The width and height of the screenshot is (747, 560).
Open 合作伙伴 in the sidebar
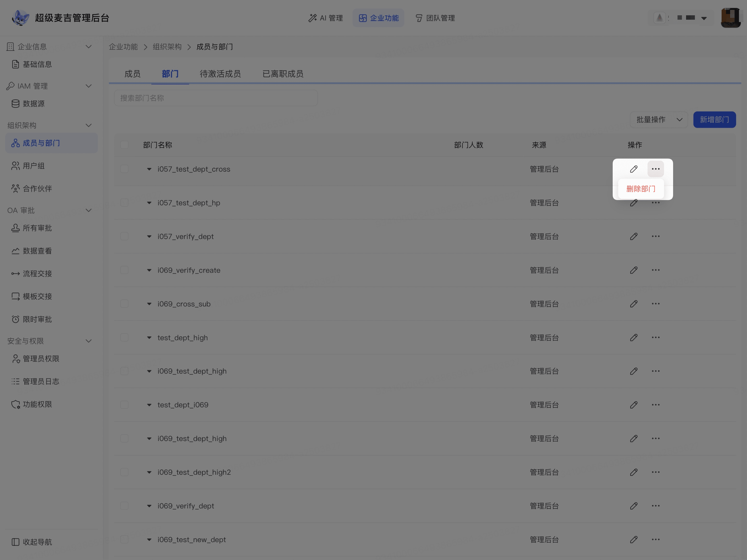point(51,188)
